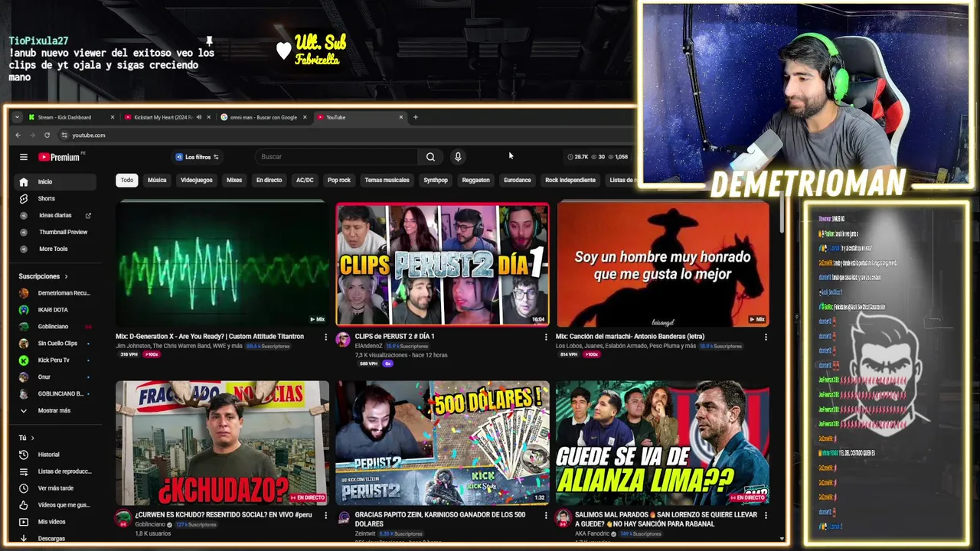Open the browser tab list dropdown arrow

(17, 117)
